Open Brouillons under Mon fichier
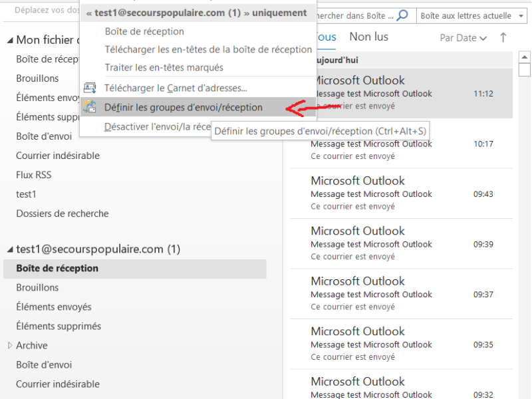This screenshot has width=532, height=399. pyautogui.click(x=37, y=78)
